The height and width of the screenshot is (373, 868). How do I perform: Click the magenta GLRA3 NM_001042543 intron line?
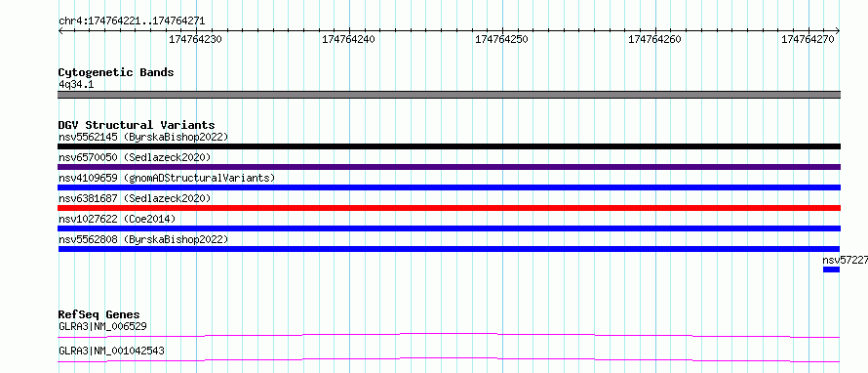[449, 360]
